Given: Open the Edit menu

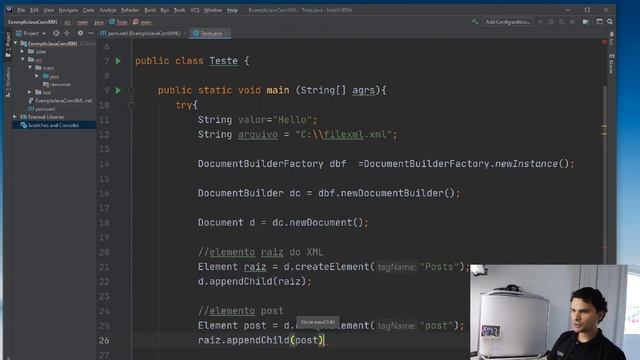Looking at the screenshot, I should [x=34, y=10].
